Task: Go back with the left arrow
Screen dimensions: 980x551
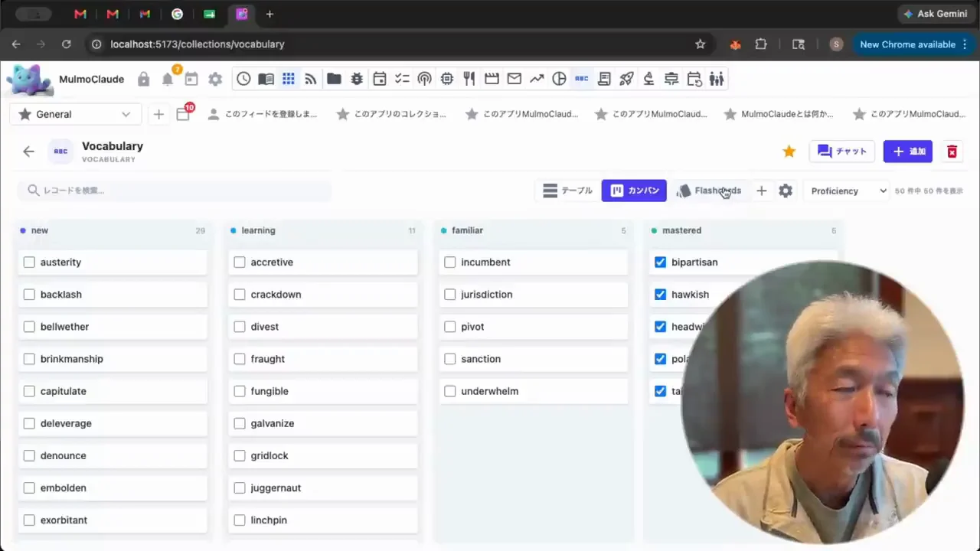Action: [28, 152]
